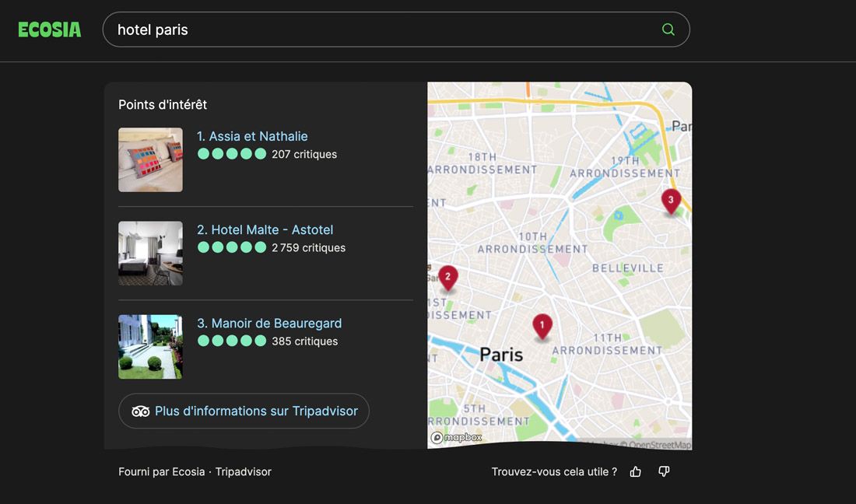Screen dimensions: 856x504
Task: Click the 10TH ARRONDISSEMENT map label
Action: click(x=533, y=243)
